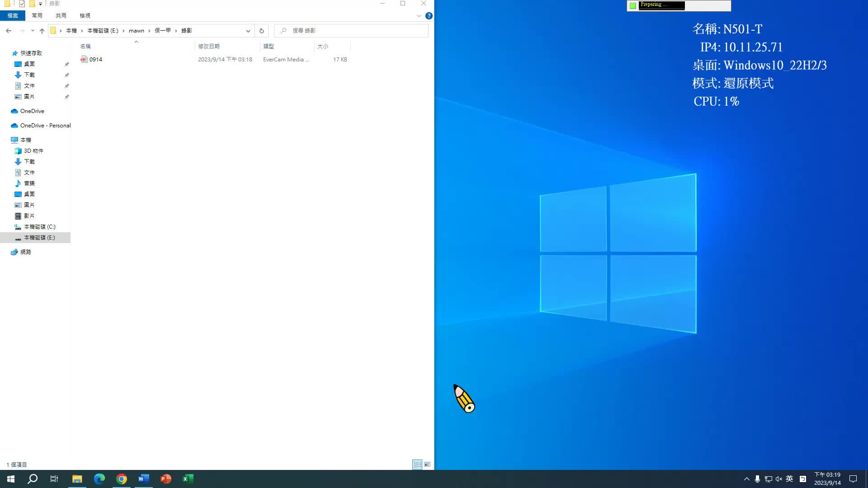Go up one folder level

pyautogui.click(x=42, y=31)
